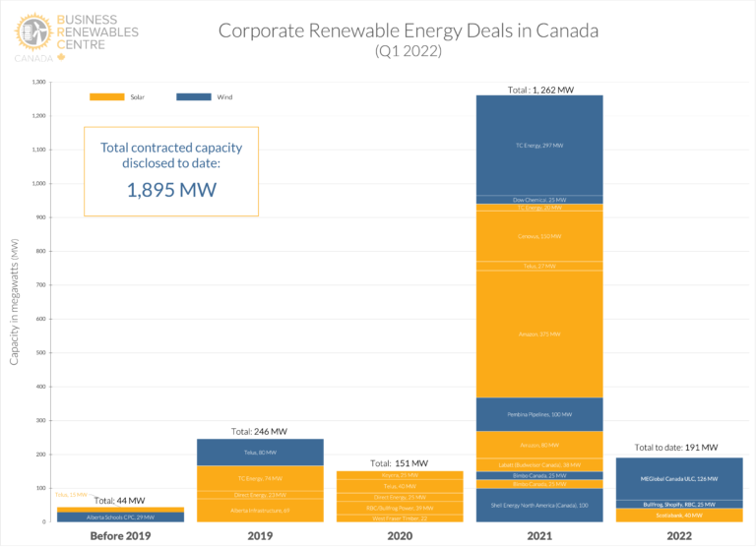The height and width of the screenshot is (547, 756).
Task: Click the Pembina Pipelines 100 MW segment
Action: 539,414
